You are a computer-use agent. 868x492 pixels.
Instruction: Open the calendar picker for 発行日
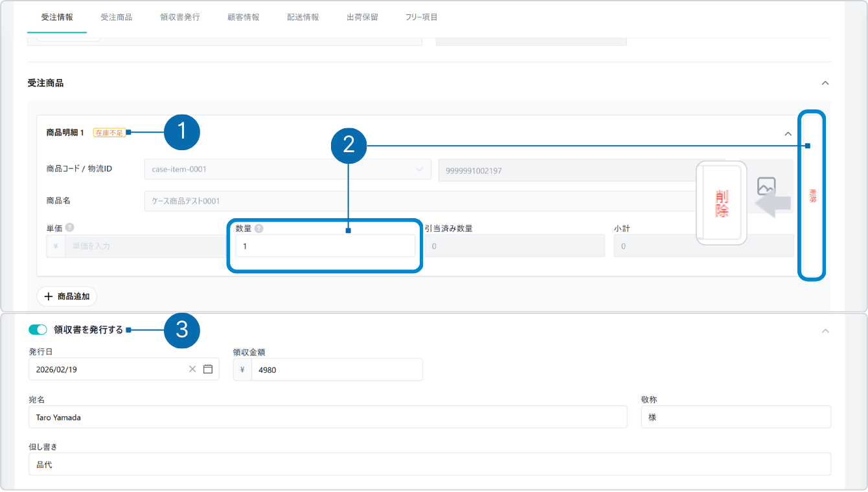pyautogui.click(x=208, y=369)
